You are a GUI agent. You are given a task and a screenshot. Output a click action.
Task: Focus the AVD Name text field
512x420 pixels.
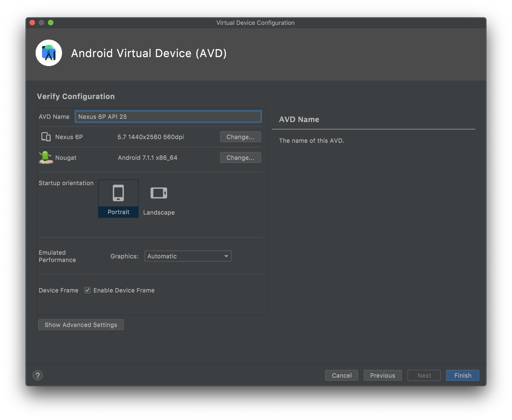pos(168,117)
